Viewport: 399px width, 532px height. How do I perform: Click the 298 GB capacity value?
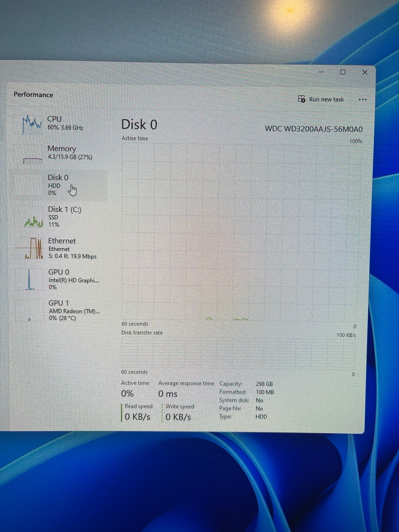click(x=264, y=384)
